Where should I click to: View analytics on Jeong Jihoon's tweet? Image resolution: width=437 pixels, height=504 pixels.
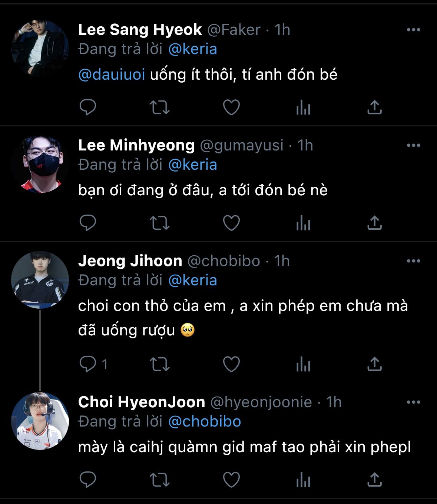coord(303,364)
